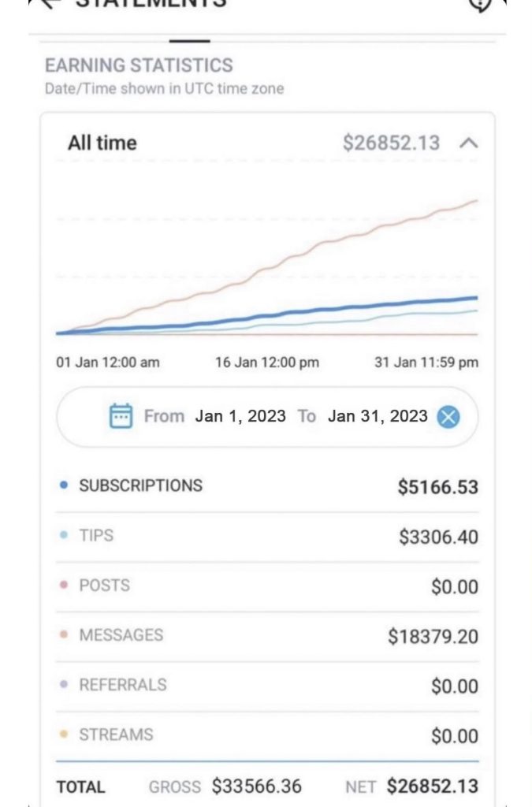
Task: Toggle the Tips light-blue dot series
Action: click(x=64, y=535)
